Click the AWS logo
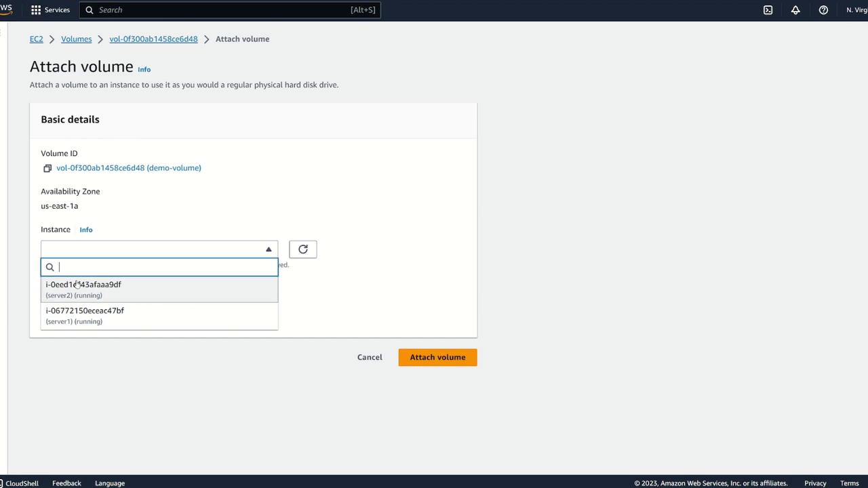The width and height of the screenshot is (868, 488). click(6, 9)
